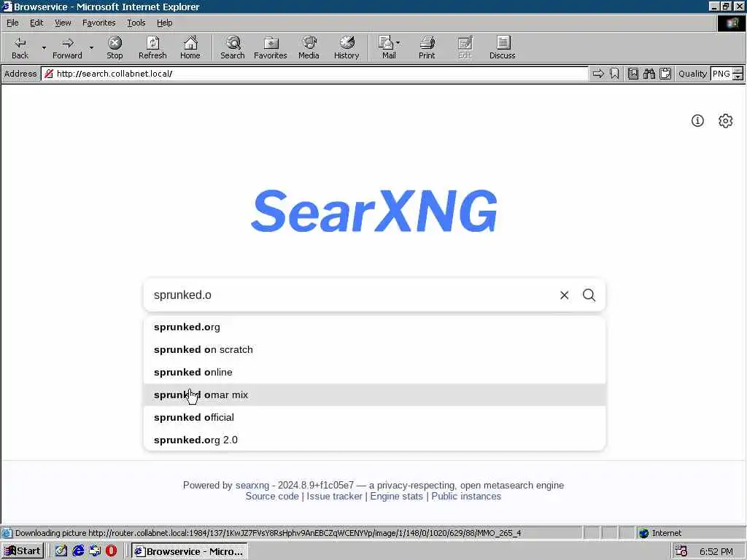Open the Engine stats link
The width and height of the screenshot is (747, 560).
pos(396,496)
